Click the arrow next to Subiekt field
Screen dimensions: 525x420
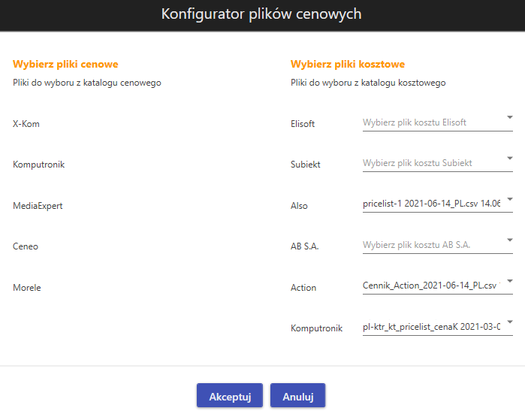pyautogui.click(x=509, y=158)
